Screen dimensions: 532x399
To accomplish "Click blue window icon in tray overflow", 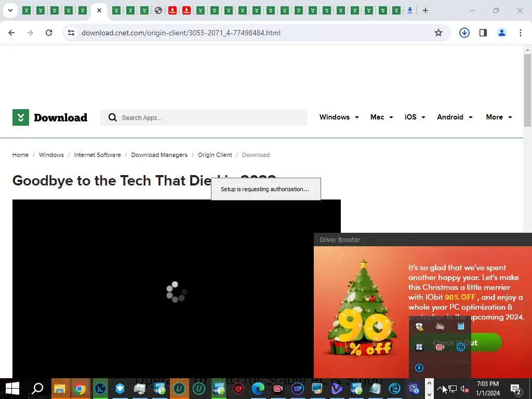I will (461, 326).
